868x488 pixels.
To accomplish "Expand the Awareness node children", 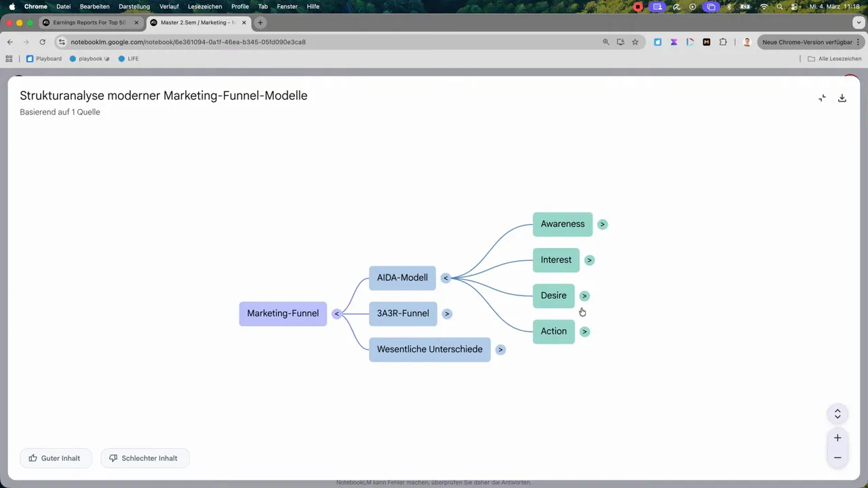I will [602, 224].
